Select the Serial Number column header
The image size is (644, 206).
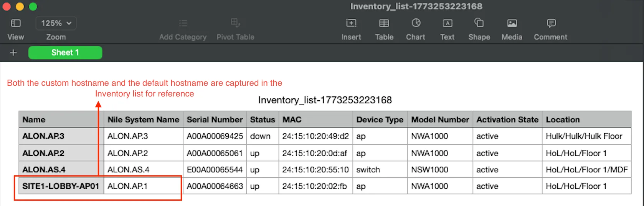[x=215, y=119]
